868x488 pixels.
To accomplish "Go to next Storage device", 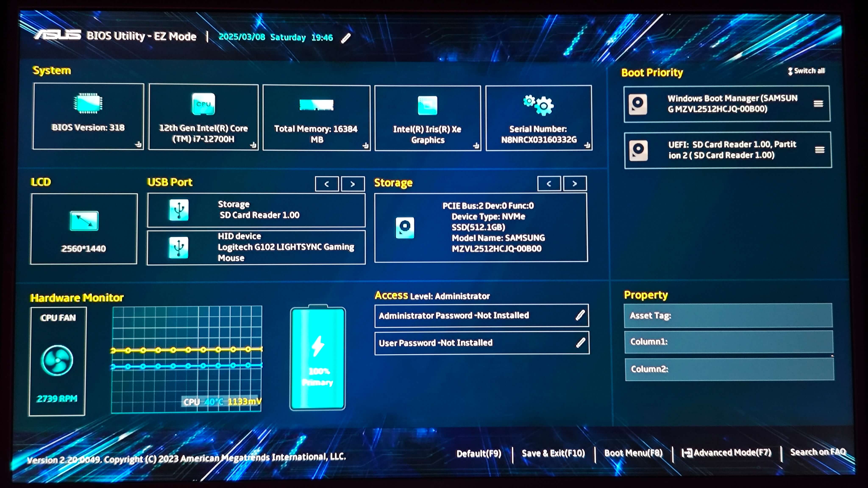I will pyautogui.click(x=575, y=184).
